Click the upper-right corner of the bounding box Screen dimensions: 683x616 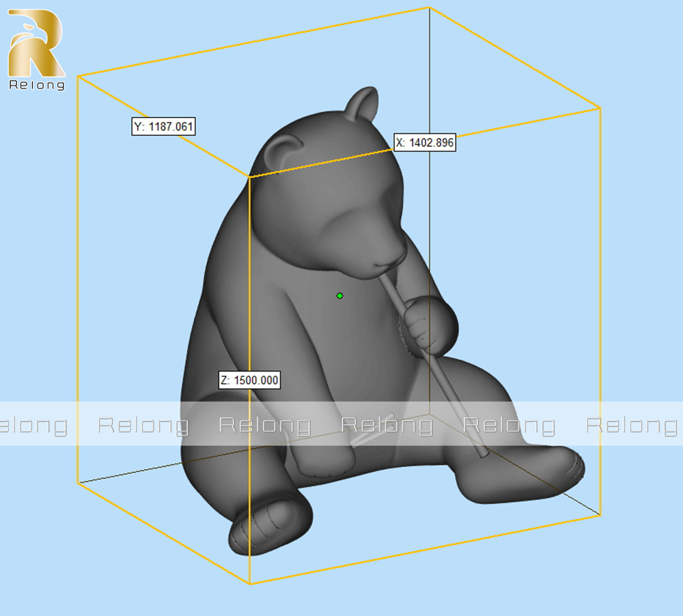coord(600,108)
